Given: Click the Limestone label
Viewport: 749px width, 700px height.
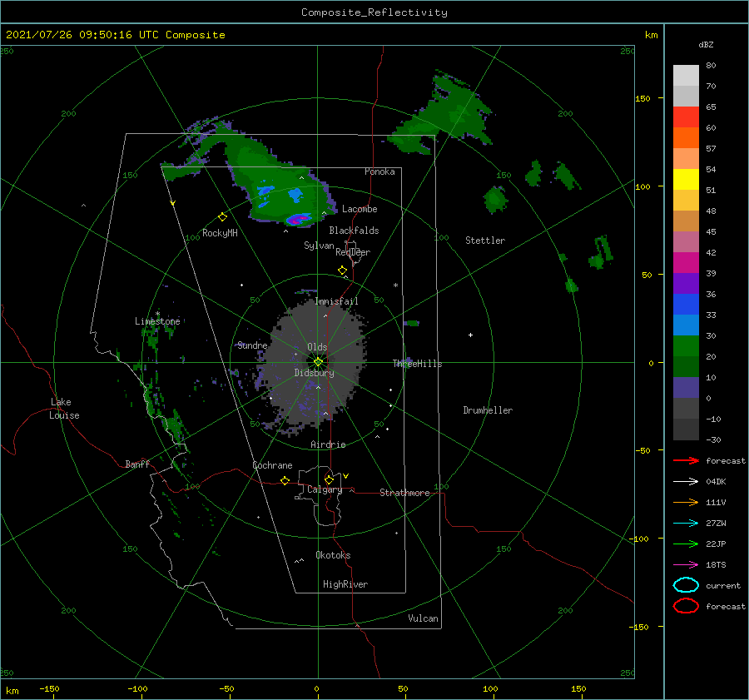Looking at the screenshot, I should coord(157,321).
